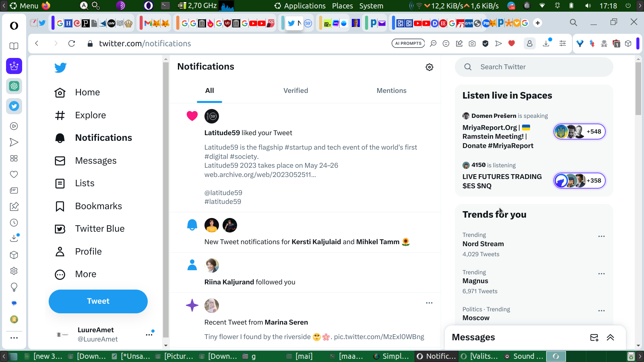Screen dimensions: 644x362
Task: Click the Twitter bird logo
Action: [x=60, y=68]
